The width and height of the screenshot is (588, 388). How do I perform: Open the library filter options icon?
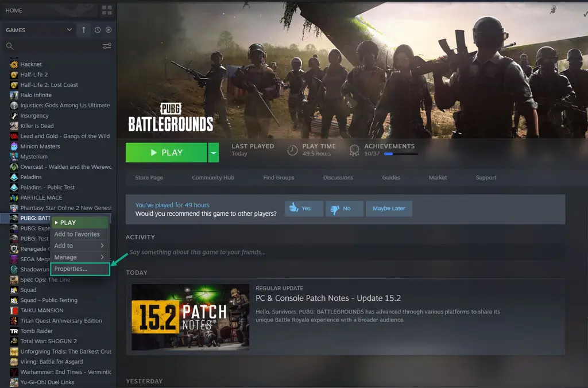click(107, 46)
